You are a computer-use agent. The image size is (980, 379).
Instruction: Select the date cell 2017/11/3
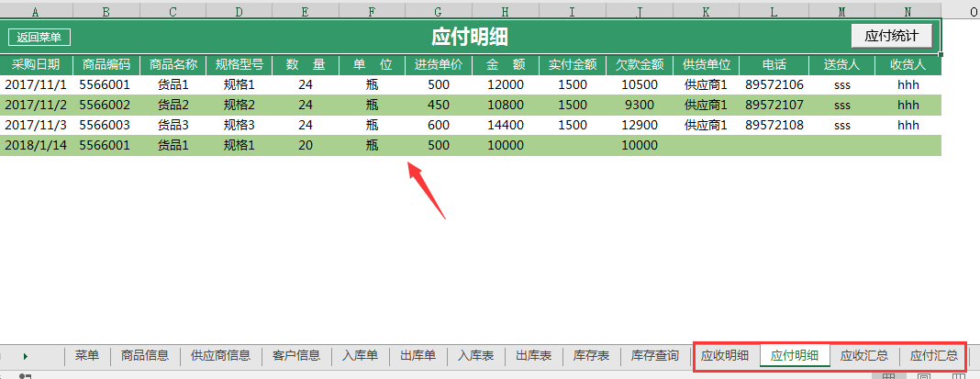(36, 125)
